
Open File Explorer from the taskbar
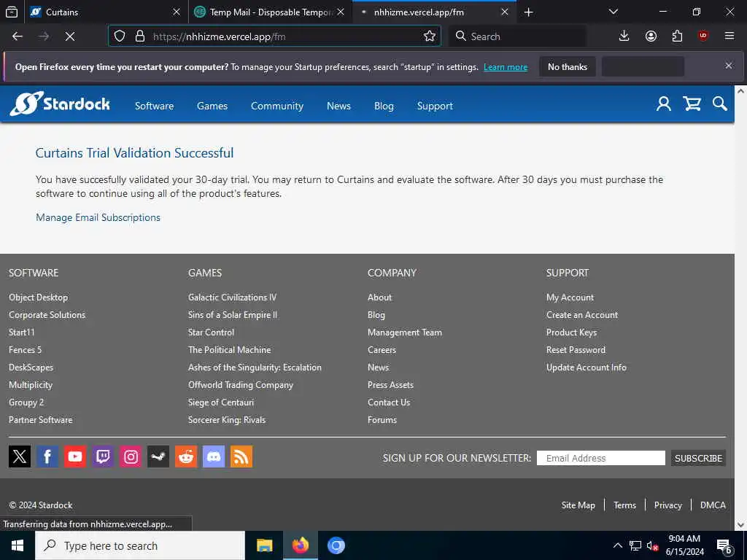[264, 545]
